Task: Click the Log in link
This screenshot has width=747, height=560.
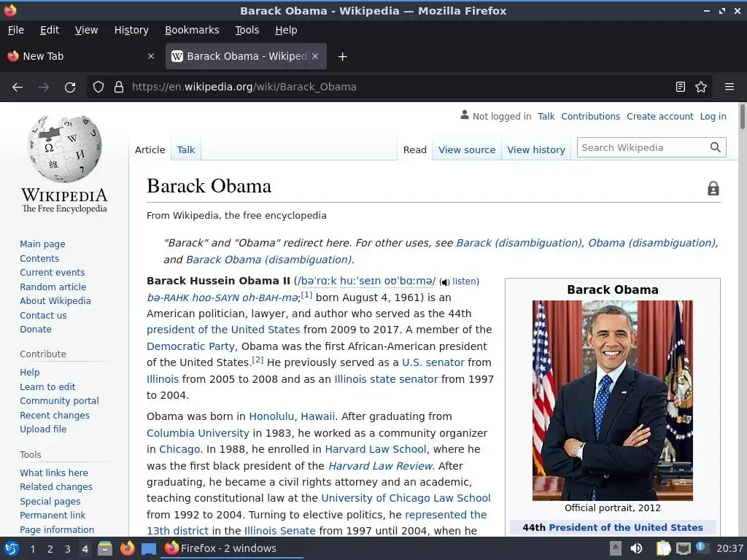Action: pos(713,116)
